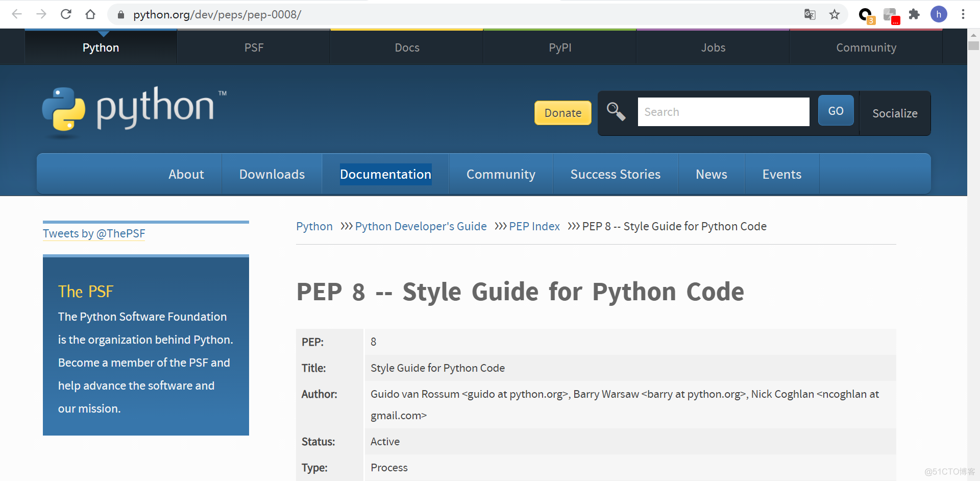Click the padlock site info icon
Viewport: 980px width, 481px height.
121,15
